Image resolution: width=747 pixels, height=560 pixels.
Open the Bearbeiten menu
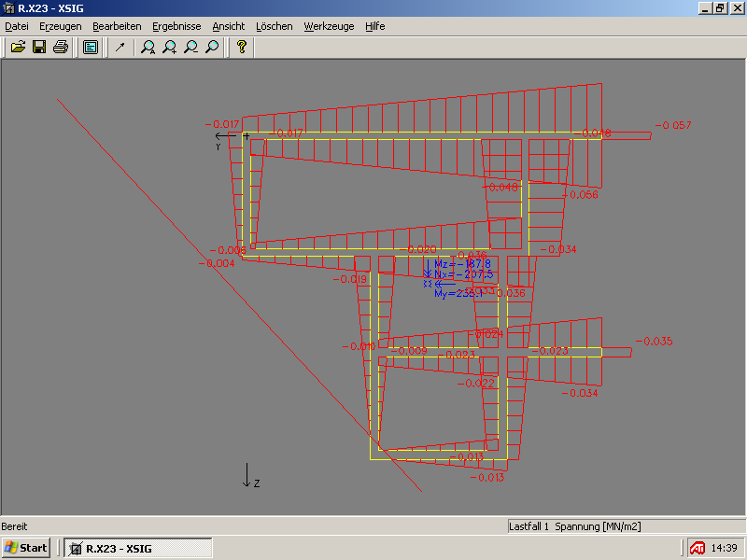[117, 26]
